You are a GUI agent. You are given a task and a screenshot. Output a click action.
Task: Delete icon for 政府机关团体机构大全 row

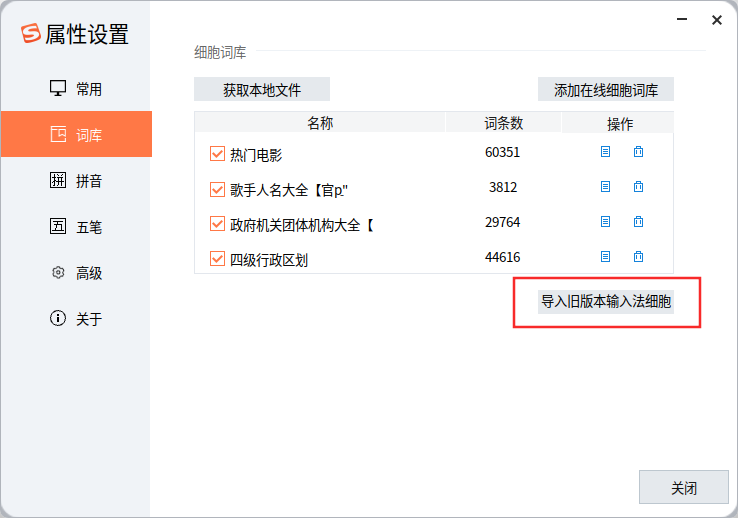click(638, 222)
